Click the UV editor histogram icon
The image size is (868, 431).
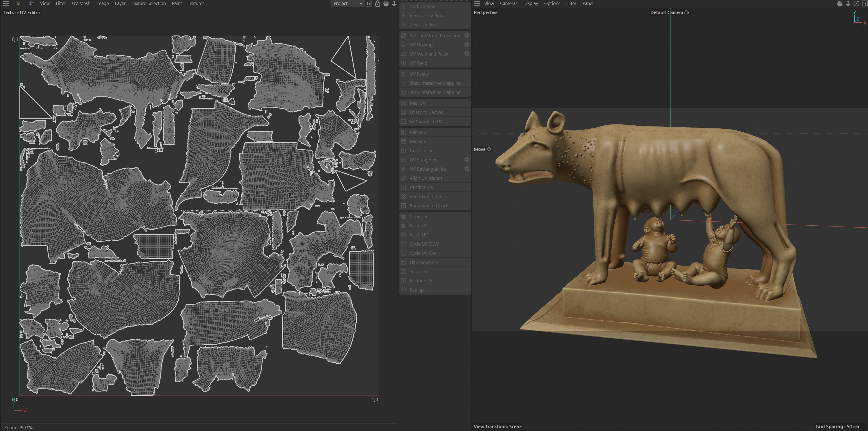pos(369,3)
